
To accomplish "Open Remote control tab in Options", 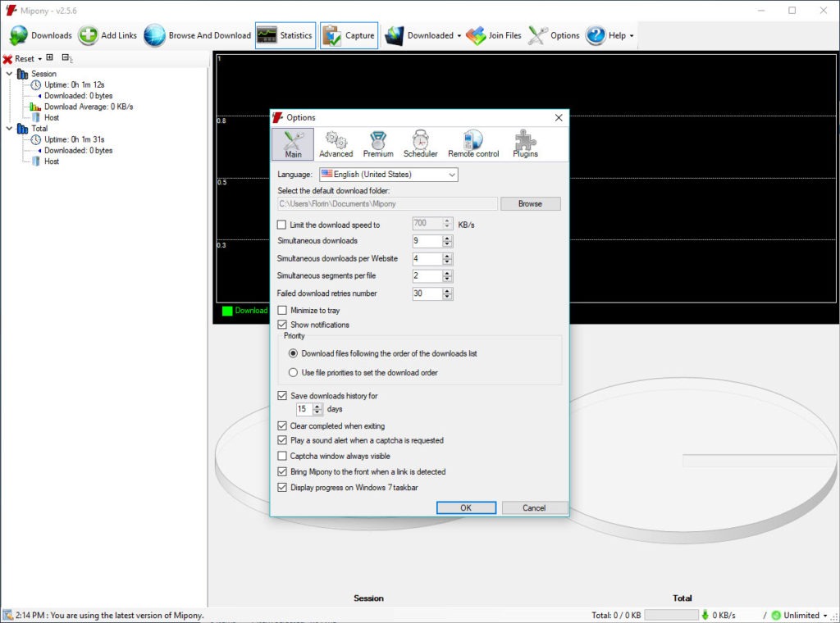I will [x=473, y=144].
